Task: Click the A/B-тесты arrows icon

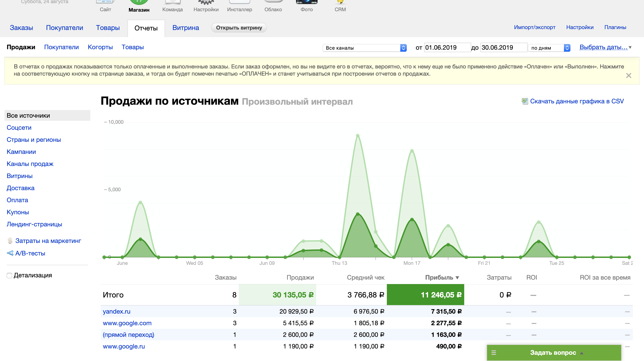Action: [10, 253]
